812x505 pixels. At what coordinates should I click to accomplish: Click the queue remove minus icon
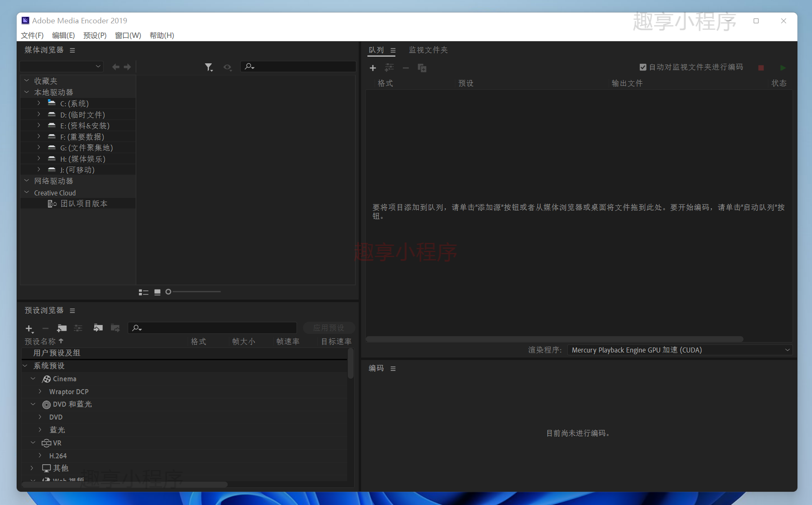(x=405, y=67)
